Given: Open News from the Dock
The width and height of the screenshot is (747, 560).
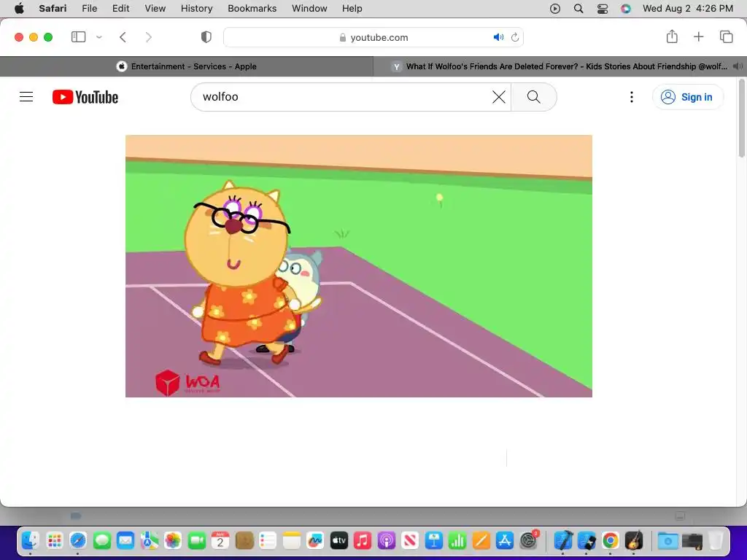Looking at the screenshot, I should coord(410,541).
